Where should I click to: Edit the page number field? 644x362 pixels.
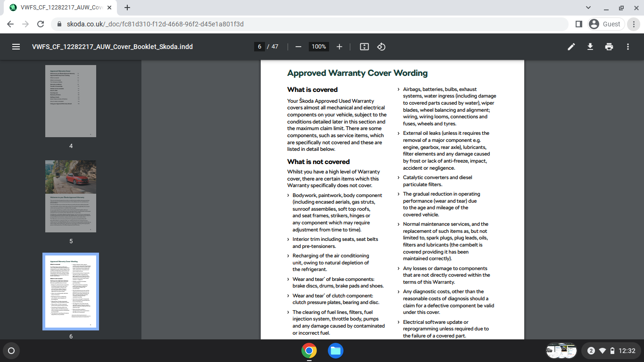(x=259, y=47)
